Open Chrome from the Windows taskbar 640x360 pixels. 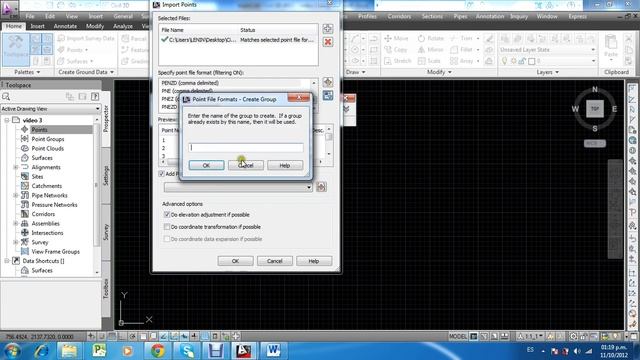tap(158, 351)
